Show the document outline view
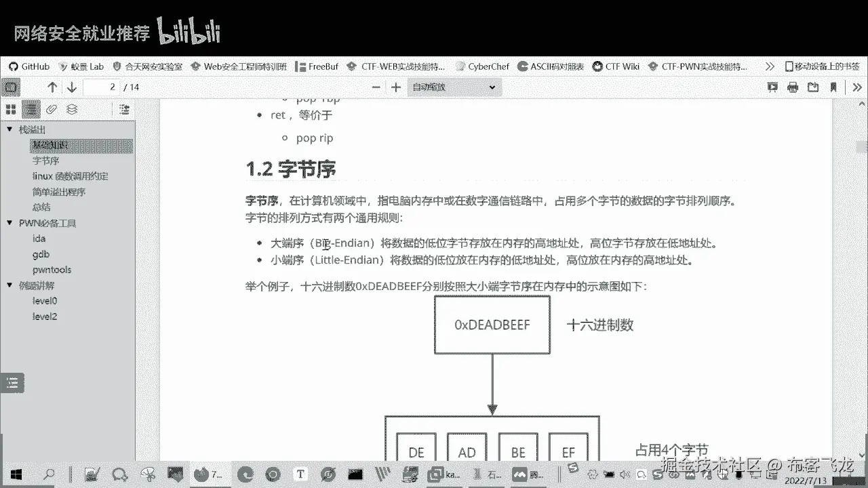 [31, 109]
